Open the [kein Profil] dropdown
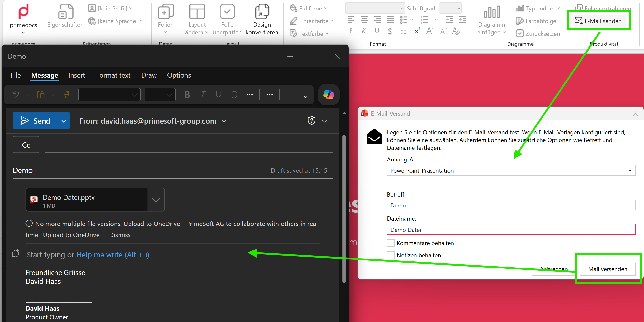644x322 pixels. [x=110, y=8]
